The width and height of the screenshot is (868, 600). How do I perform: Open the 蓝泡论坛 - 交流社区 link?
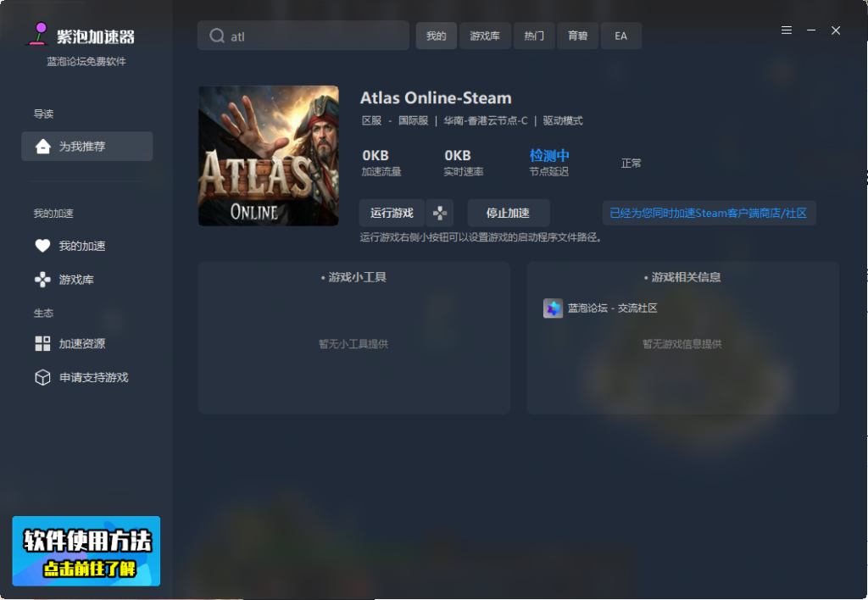612,308
